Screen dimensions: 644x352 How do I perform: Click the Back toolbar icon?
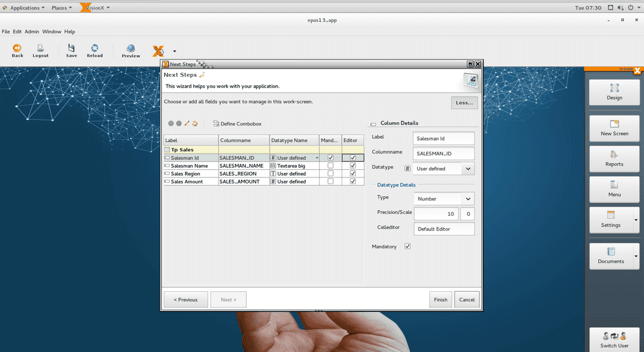17,48
